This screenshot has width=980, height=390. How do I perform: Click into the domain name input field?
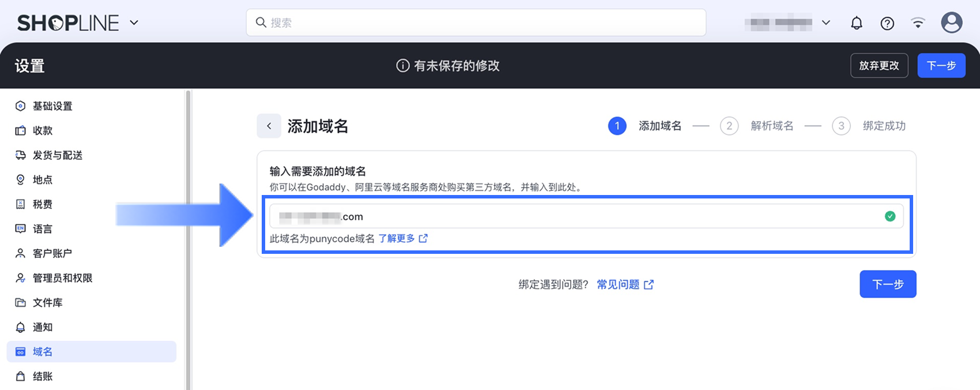point(586,216)
